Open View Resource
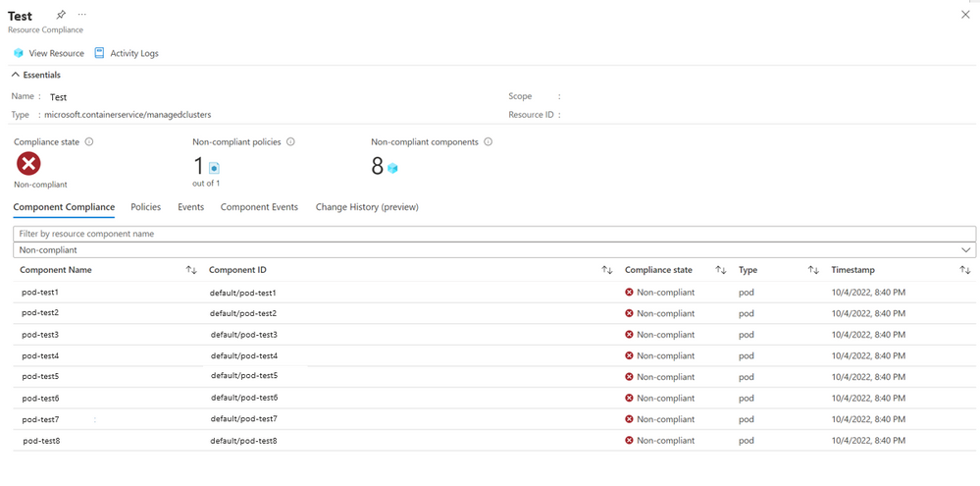This screenshot has height=486, width=980. coord(49,53)
